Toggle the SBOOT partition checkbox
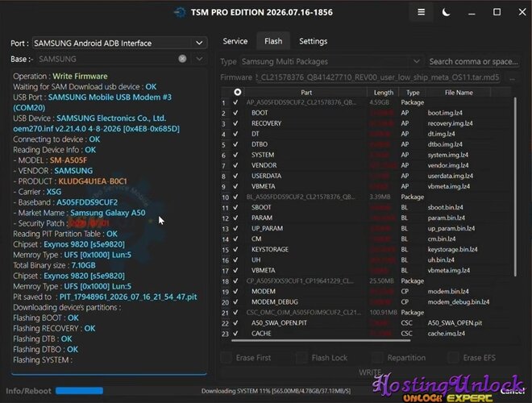The width and height of the screenshot is (532, 403). [235, 207]
